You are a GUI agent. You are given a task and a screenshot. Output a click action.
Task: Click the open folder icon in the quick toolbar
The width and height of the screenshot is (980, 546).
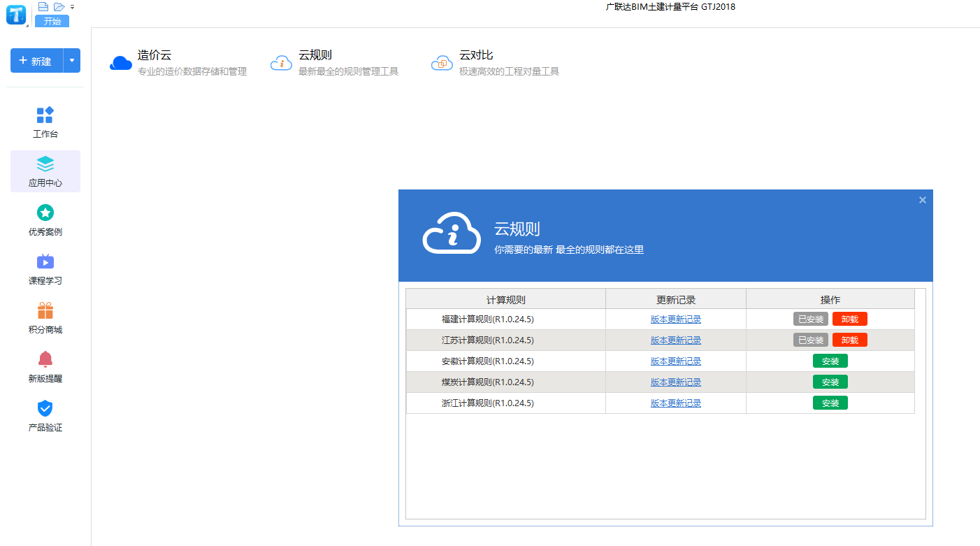coord(59,6)
